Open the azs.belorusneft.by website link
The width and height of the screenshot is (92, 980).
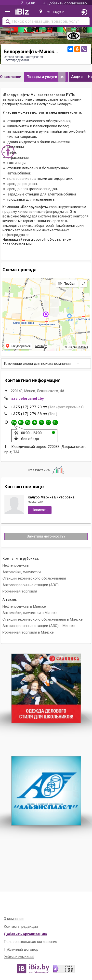[x=27, y=399]
